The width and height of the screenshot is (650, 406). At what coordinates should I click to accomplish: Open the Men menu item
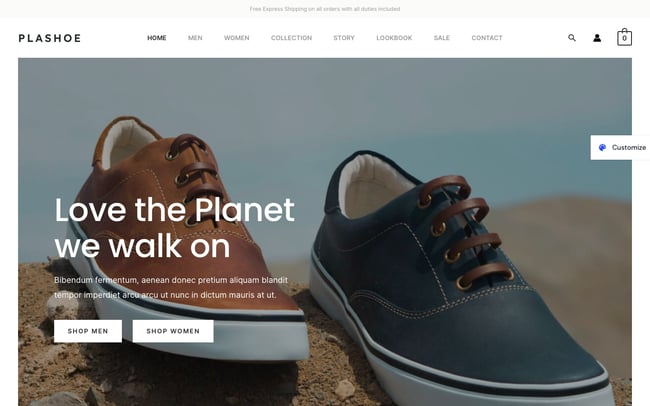(x=195, y=38)
